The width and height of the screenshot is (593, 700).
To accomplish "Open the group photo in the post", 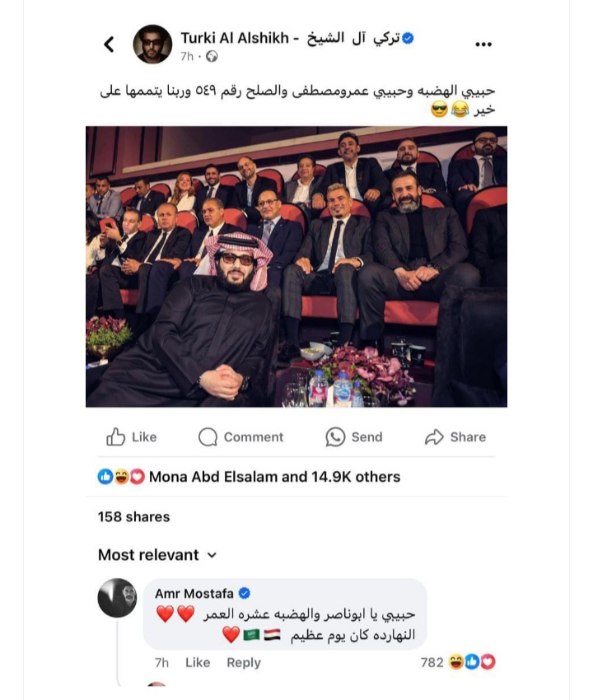I will (x=296, y=267).
